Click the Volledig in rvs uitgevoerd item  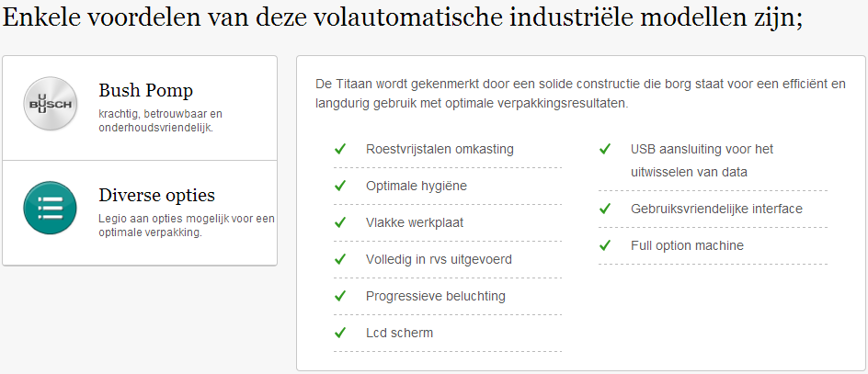click(x=439, y=259)
